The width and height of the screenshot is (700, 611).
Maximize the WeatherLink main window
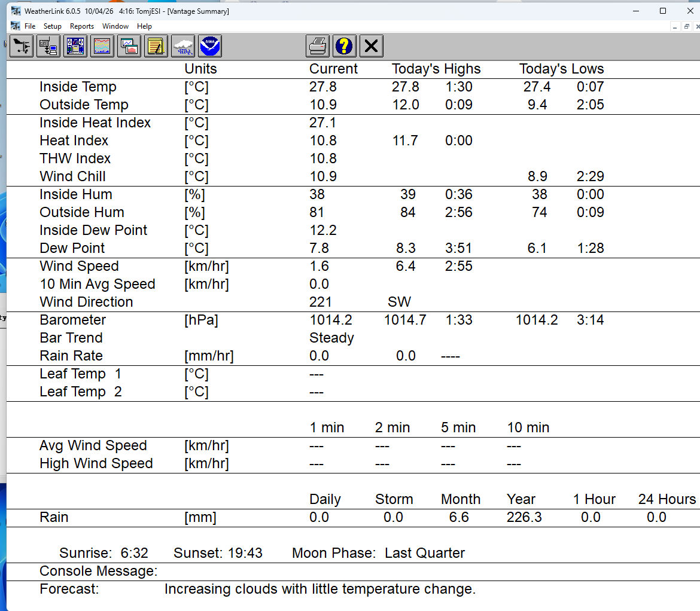663,11
